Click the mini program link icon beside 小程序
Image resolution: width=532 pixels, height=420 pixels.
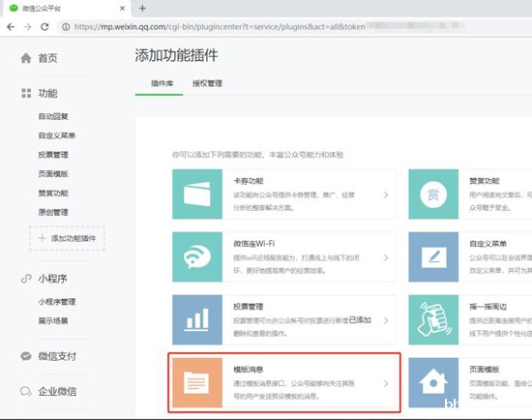(x=26, y=279)
